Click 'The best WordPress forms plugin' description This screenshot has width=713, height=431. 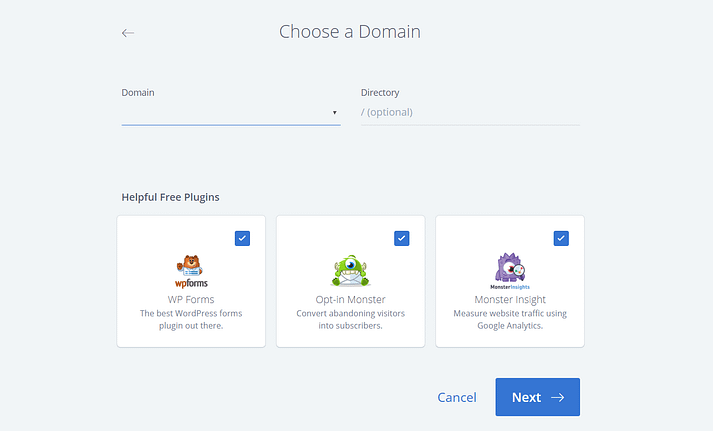[191, 319]
